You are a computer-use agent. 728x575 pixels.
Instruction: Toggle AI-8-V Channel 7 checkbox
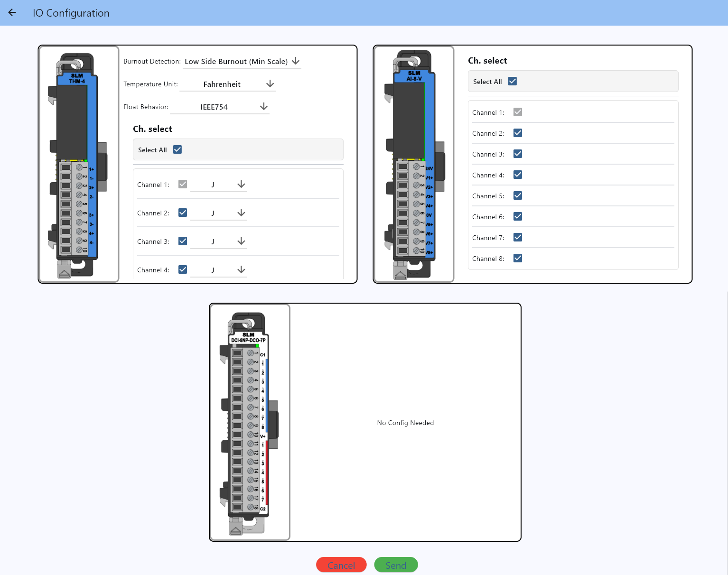pyautogui.click(x=518, y=237)
